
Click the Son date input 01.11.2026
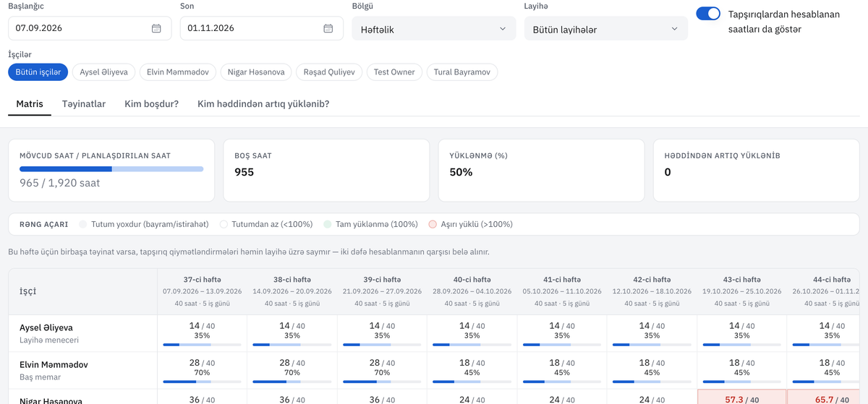(261, 28)
